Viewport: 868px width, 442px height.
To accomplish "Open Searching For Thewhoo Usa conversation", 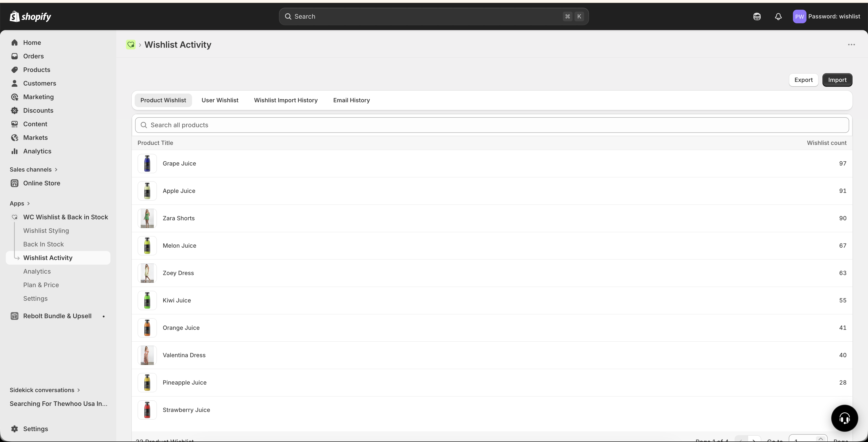I will point(59,403).
